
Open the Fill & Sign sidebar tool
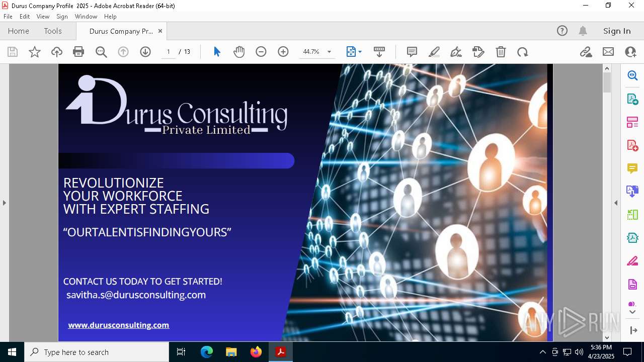632,261
